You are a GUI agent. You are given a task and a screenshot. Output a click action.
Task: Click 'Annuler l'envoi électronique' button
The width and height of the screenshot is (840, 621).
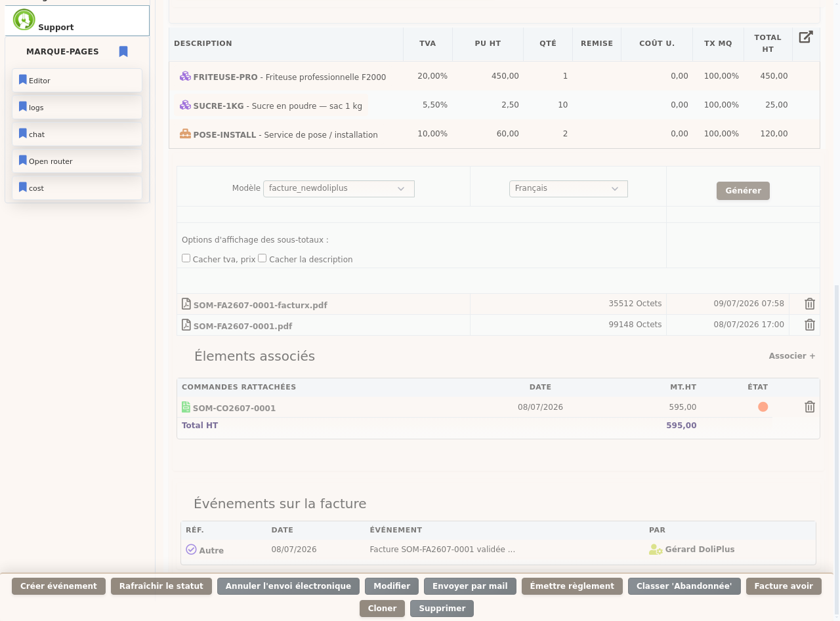[288, 586]
